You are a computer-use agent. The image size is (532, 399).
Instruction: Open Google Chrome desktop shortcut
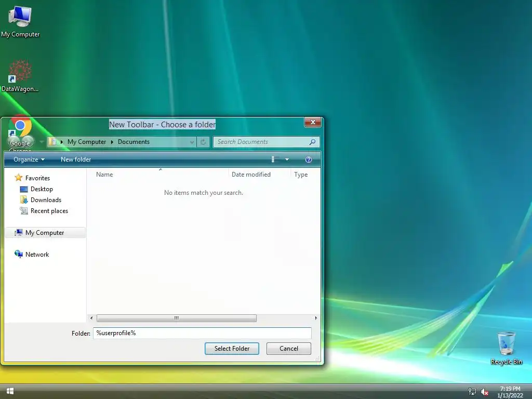click(20, 134)
